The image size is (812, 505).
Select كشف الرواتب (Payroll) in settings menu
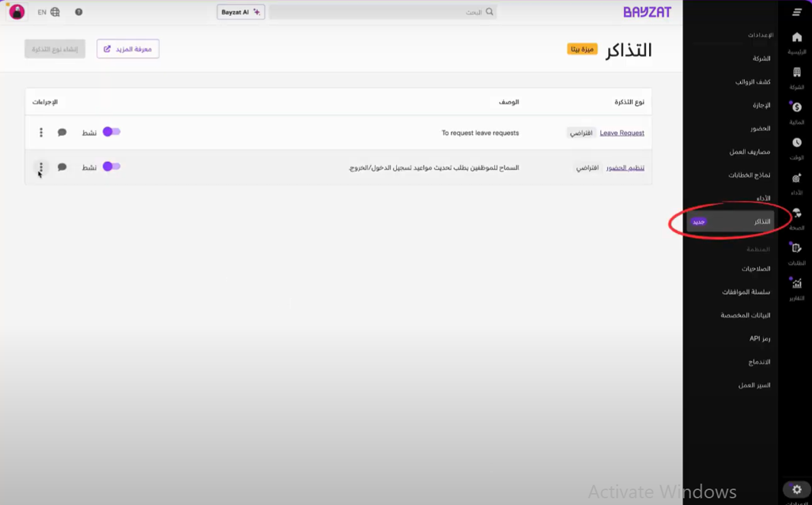pyautogui.click(x=752, y=81)
